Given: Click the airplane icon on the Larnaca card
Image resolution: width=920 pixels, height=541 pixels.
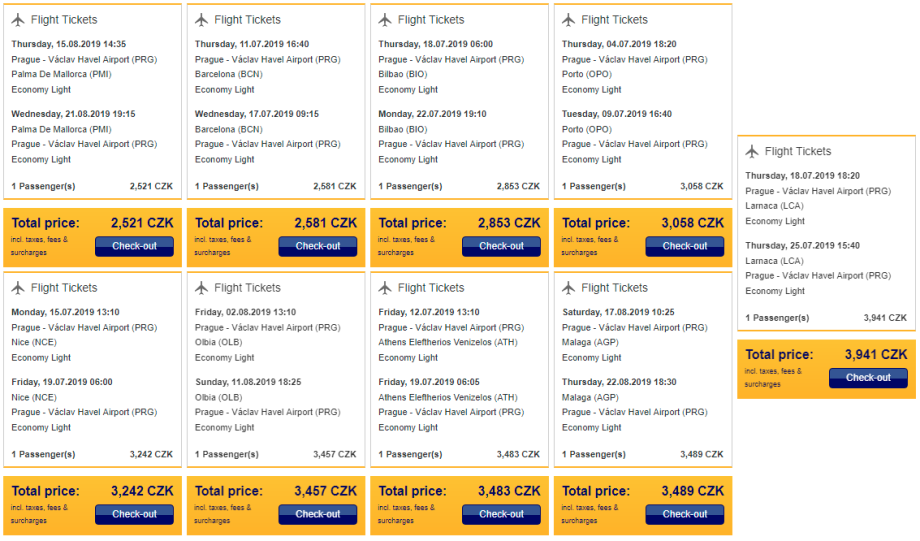Looking at the screenshot, I should tap(752, 152).
